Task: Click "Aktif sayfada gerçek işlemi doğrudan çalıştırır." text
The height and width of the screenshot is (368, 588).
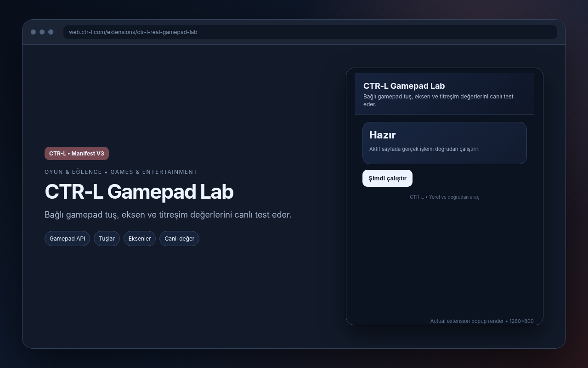Action: (x=424, y=149)
